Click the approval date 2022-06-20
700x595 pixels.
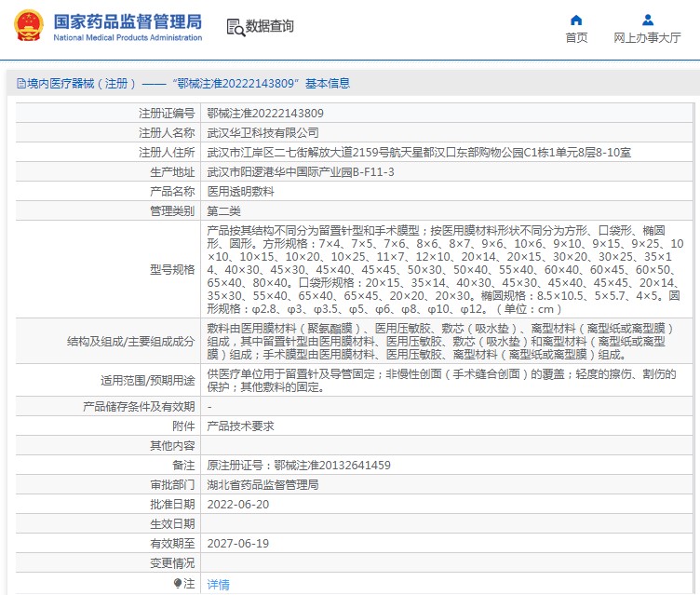click(237, 504)
